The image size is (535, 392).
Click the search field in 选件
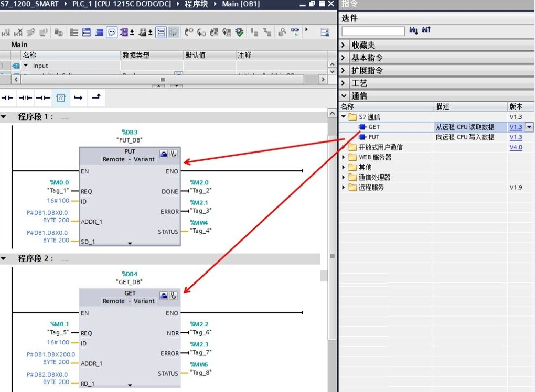[x=373, y=31]
